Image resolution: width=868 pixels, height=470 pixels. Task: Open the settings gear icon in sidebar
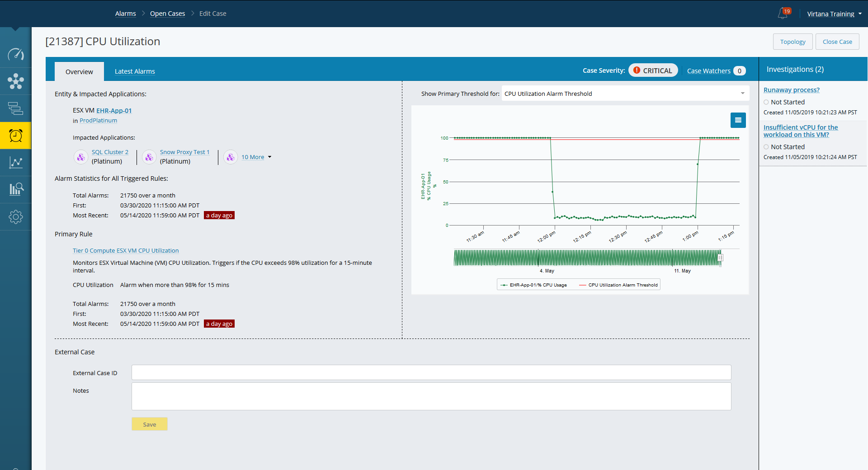click(x=16, y=217)
